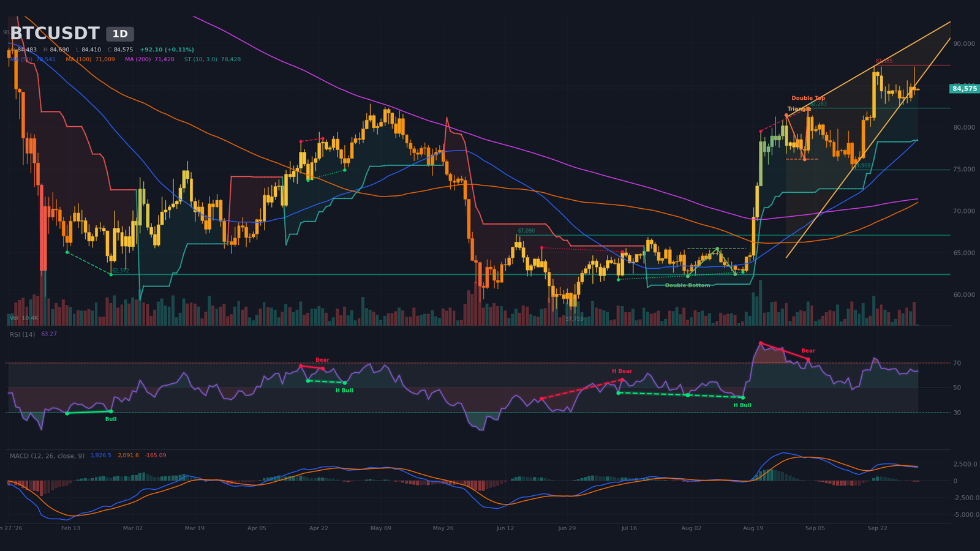Click the low value 84,410
The image size is (980, 551).
(91, 50)
